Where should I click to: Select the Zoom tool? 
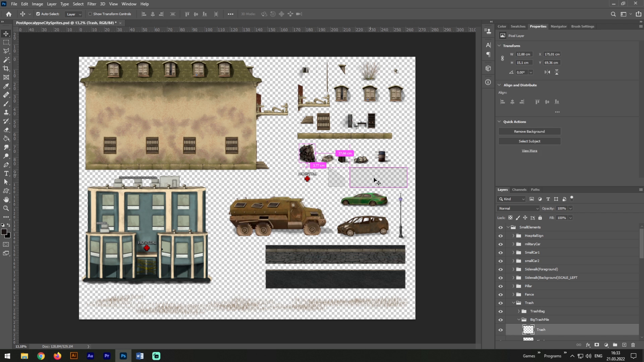point(6,208)
